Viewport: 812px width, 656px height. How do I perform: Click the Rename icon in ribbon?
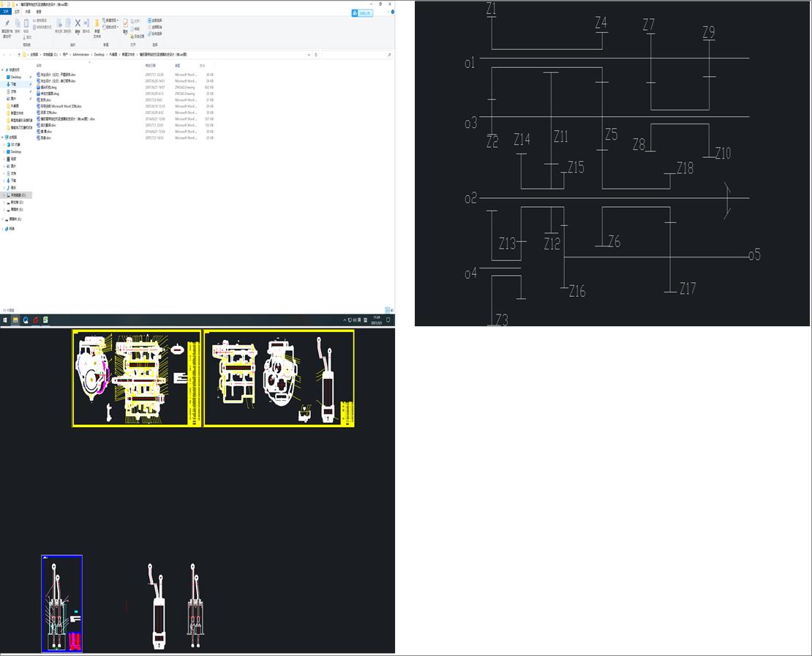tap(86, 23)
